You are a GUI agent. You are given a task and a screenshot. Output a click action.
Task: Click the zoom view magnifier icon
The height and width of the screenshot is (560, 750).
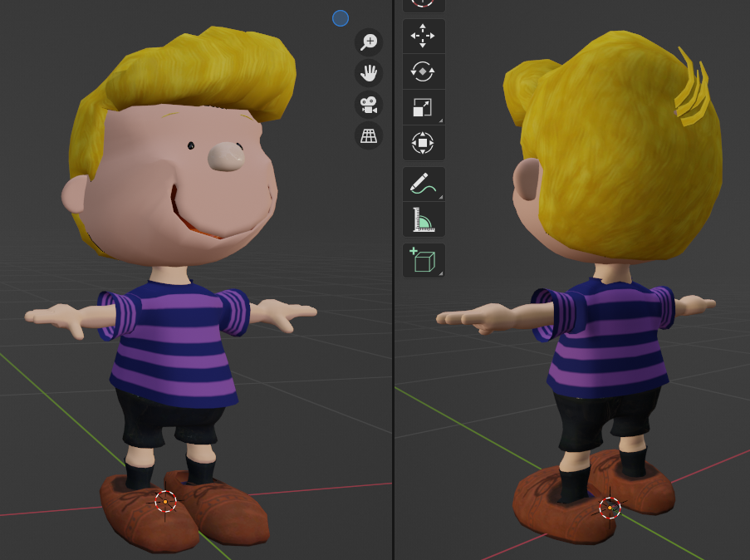coord(369,42)
